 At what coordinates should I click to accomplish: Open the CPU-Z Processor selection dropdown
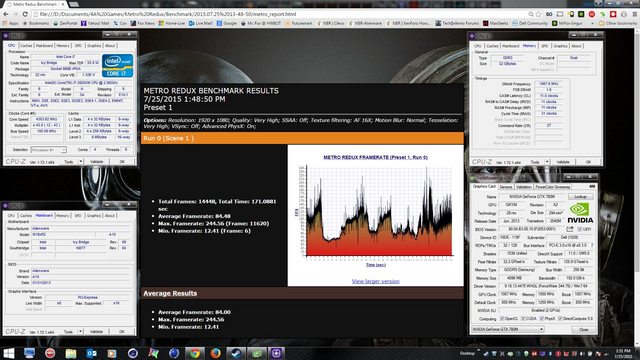point(49,150)
